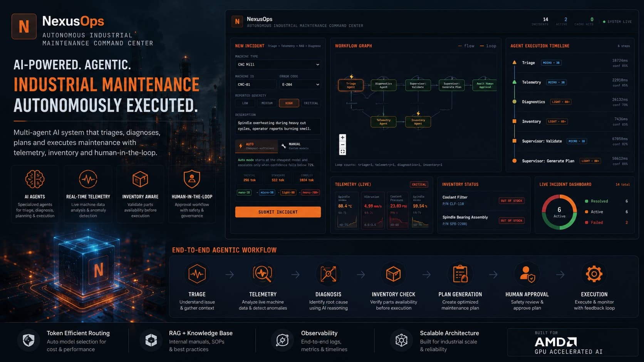Set reported severity to Medium
The image size is (644, 362).
coord(267,103)
